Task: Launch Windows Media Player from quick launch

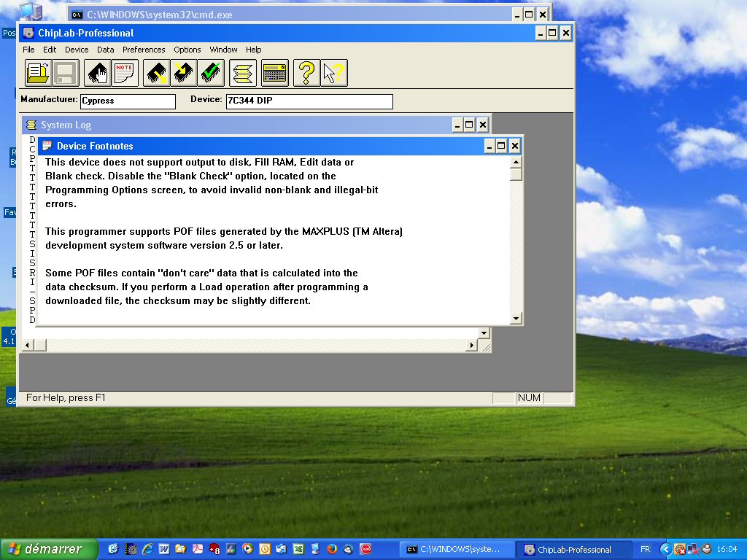Action: tap(247, 549)
